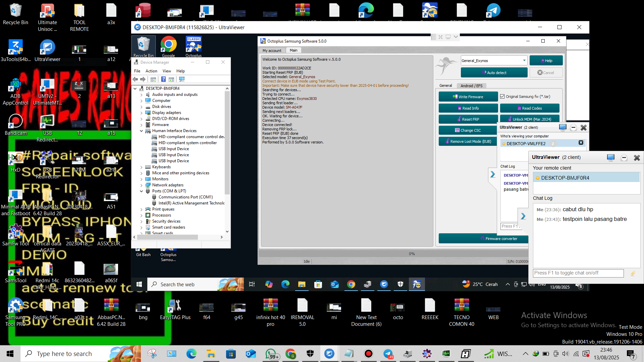Image resolution: width=644 pixels, height=362 pixels.
Task: Collapse DESKTOP-BMJF0R4 root node
Action: tap(135, 88)
